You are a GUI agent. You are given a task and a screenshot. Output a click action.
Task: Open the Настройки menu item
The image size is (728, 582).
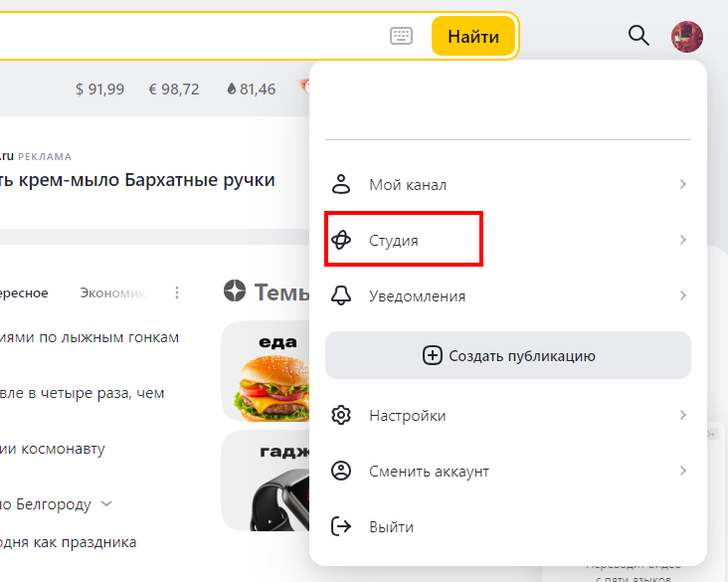(x=508, y=415)
